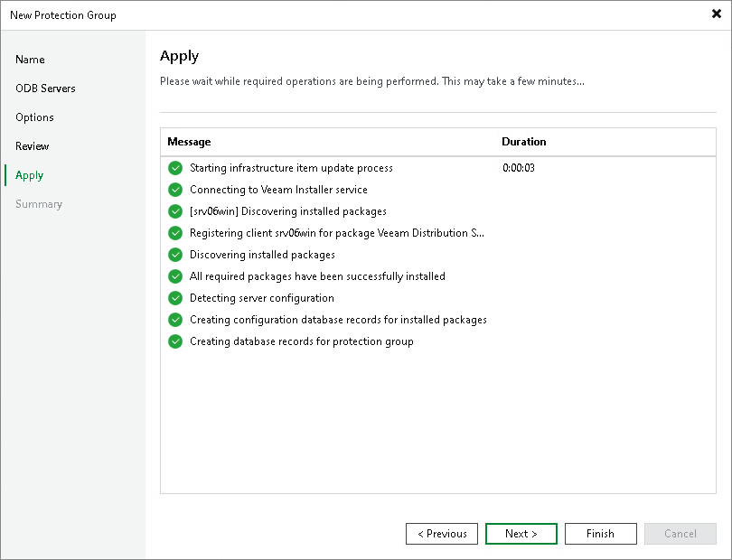The width and height of the screenshot is (732, 560).
Task: Close the New Protection Group dialog
Action: 716,14
